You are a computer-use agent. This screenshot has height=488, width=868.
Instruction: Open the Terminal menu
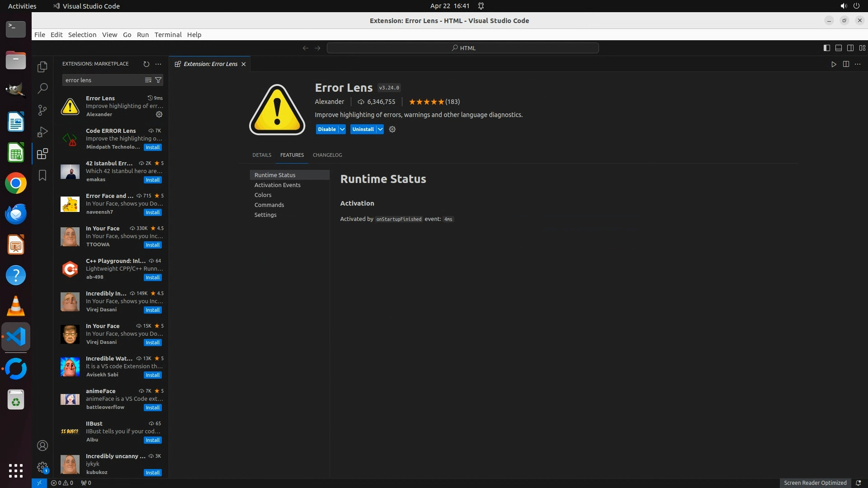(168, 35)
